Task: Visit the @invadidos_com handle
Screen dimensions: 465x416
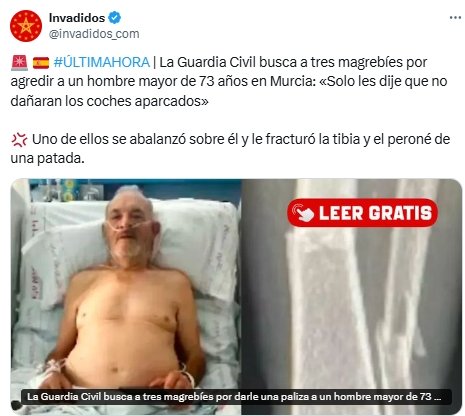Action: (94, 34)
